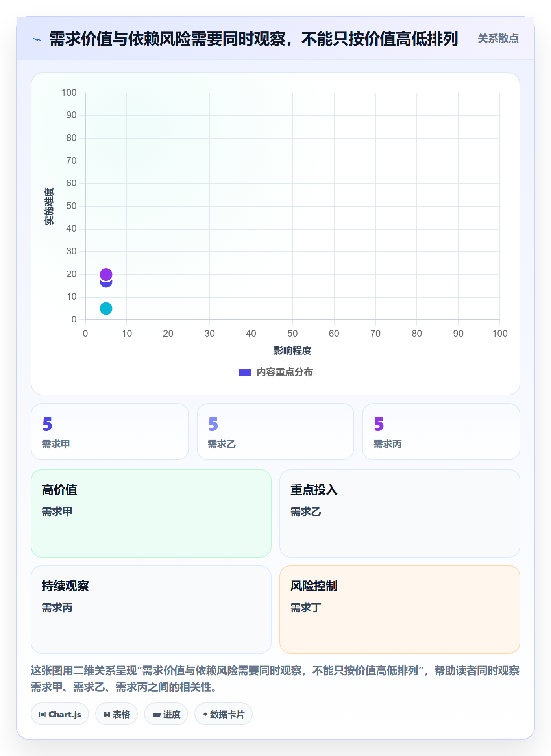
Task: Click the 进度 tag chip
Action: 166,714
